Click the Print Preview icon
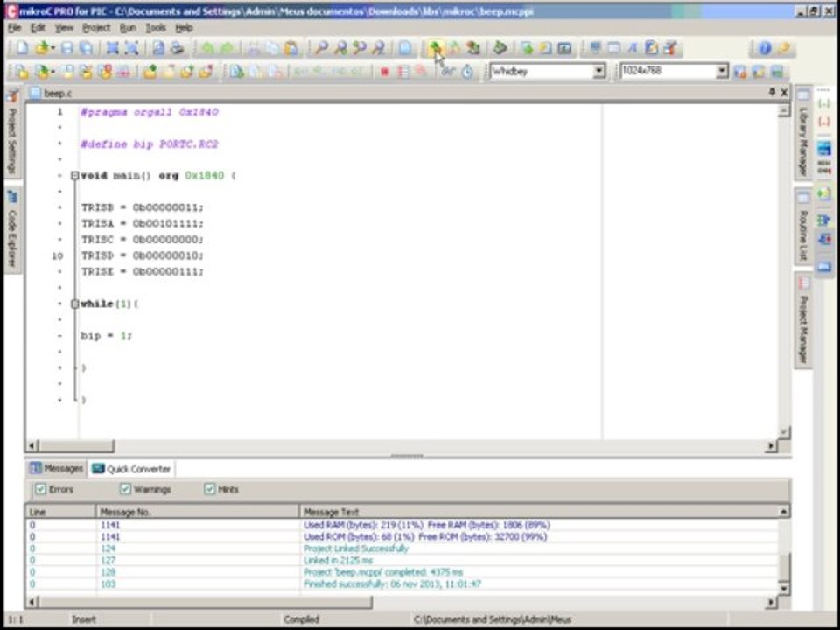 (x=158, y=47)
